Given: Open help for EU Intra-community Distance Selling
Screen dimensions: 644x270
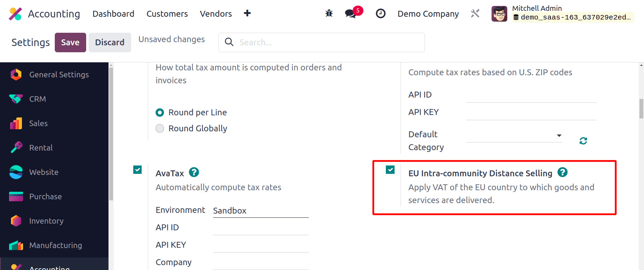Looking at the screenshot, I should [x=562, y=172].
